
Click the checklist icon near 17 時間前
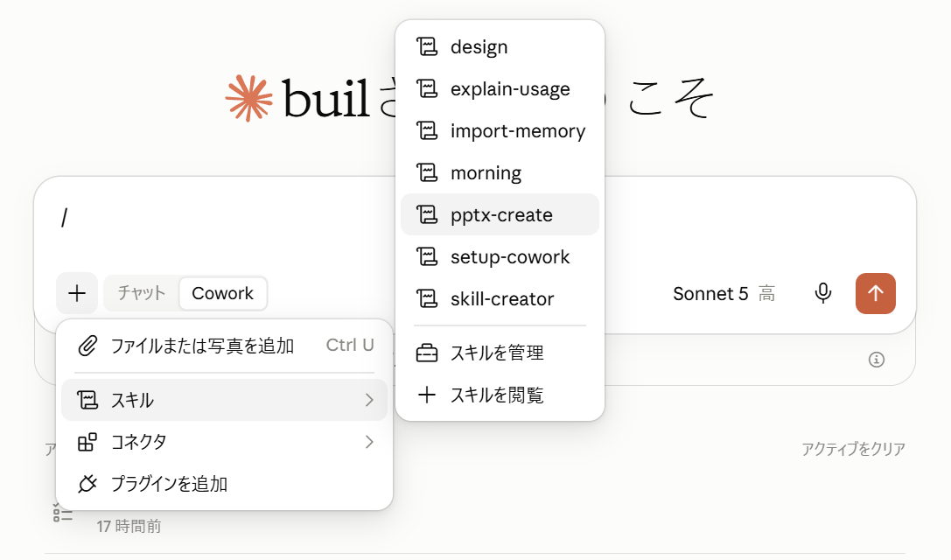pyautogui.click(x=62, y=514)
